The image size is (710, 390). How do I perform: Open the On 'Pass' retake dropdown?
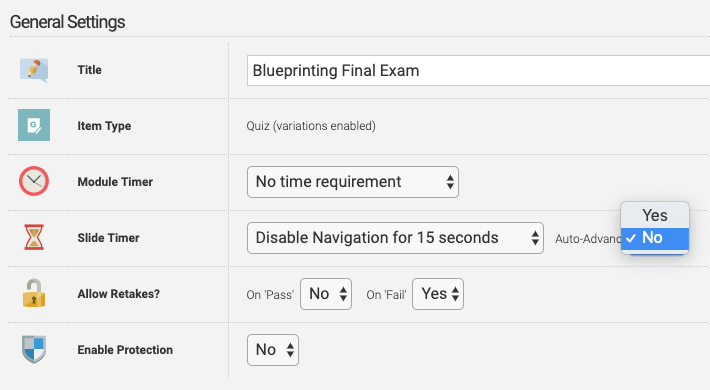tap(326, 294)
